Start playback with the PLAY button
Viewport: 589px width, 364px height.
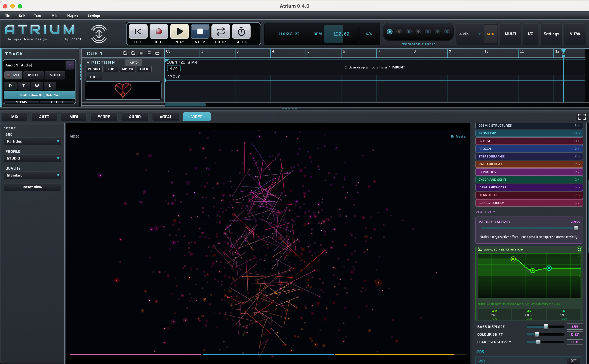[x=179, y=32]
